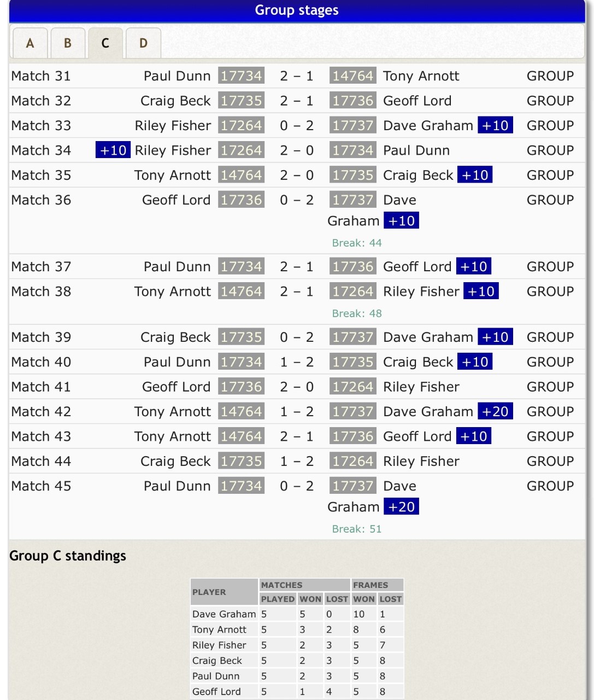Click the Break: 51 note

[x=357, y=529]
